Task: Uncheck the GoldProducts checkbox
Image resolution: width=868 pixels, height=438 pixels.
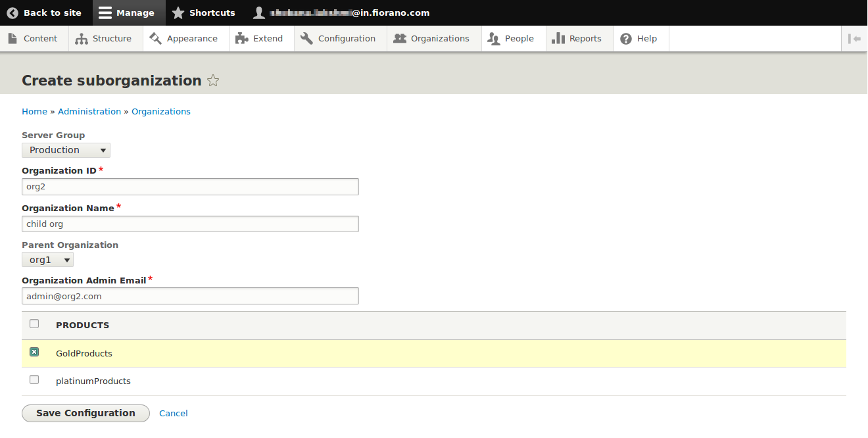Action: coord(34,353)
